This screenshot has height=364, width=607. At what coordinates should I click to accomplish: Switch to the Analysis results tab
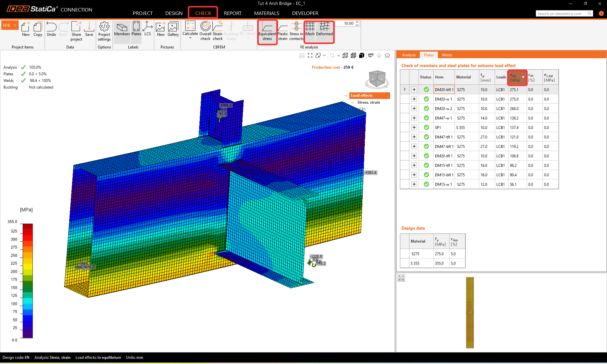pos(409,55)
